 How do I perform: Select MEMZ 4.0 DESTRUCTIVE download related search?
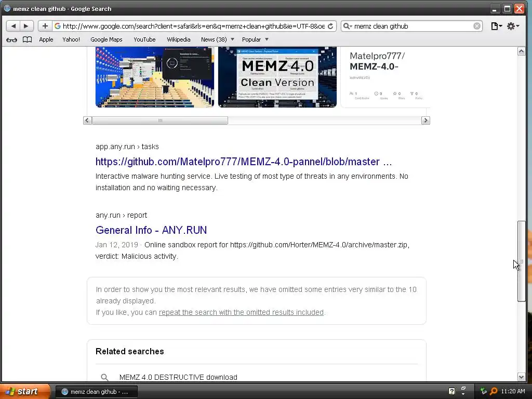point(178,377)
